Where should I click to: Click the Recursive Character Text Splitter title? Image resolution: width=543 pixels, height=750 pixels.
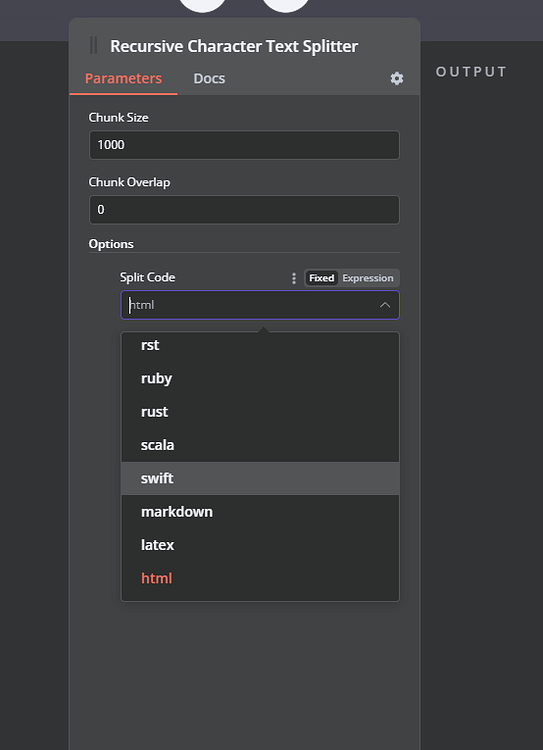tap(234, 46)
